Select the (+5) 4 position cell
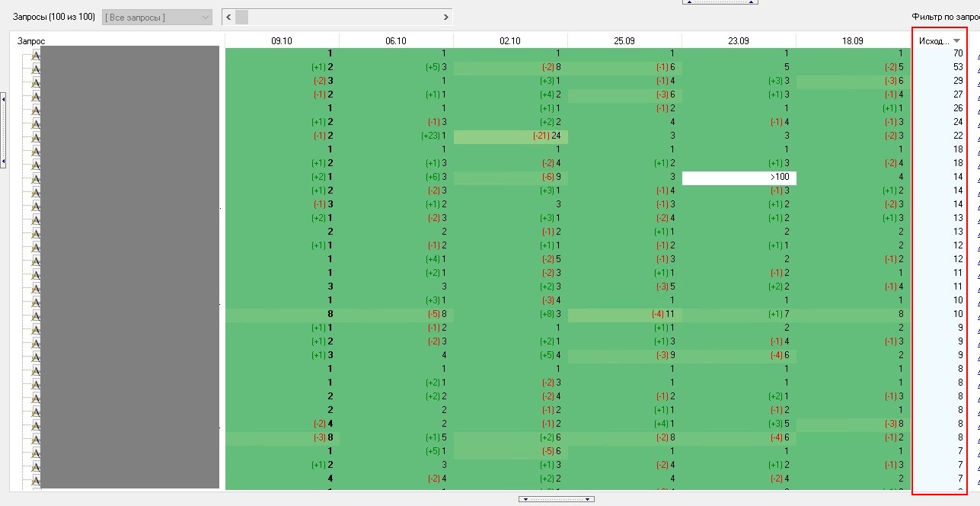Screen dimensions: 980x506 [x=511, y=355]
